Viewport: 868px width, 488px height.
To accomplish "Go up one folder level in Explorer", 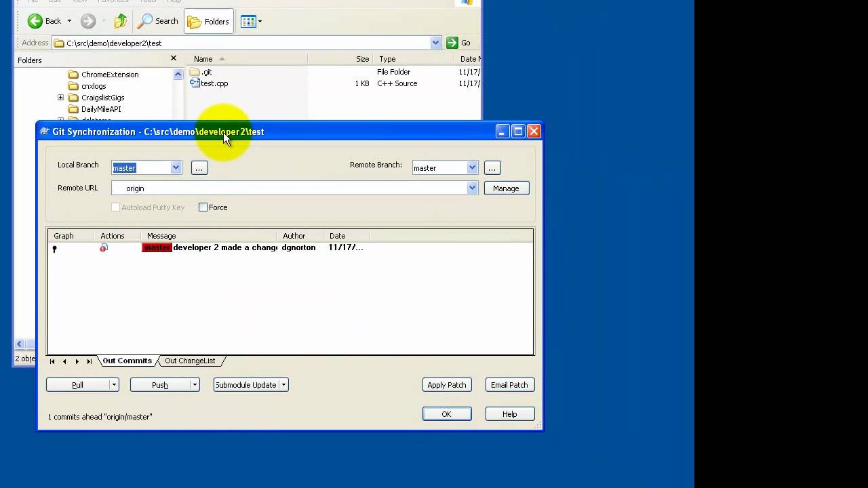I will [x=121, y=21].
